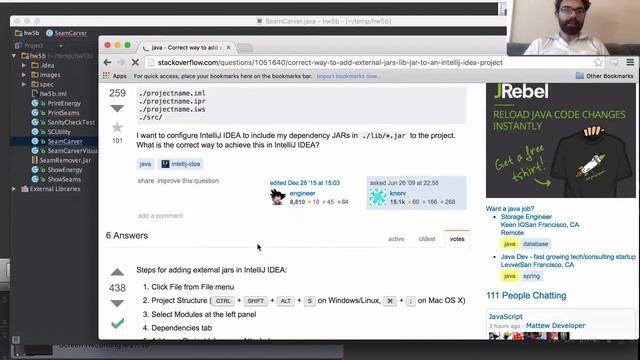Open the intellij-idea tag

pyautogui.click(x=180, y=164)
